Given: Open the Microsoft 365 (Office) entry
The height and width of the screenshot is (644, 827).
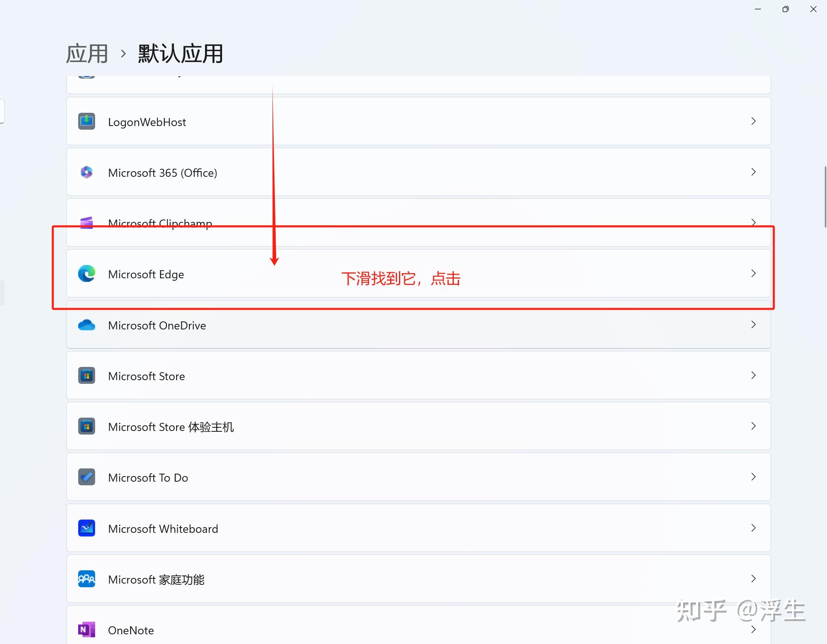Looking at the screenshot, I should [x=418, y=172].
